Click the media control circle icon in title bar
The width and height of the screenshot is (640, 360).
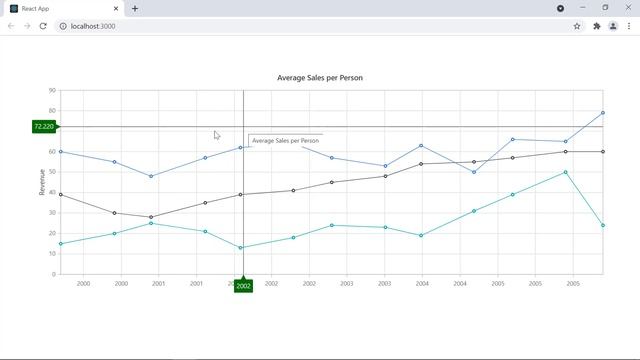[x=560, y=8]
